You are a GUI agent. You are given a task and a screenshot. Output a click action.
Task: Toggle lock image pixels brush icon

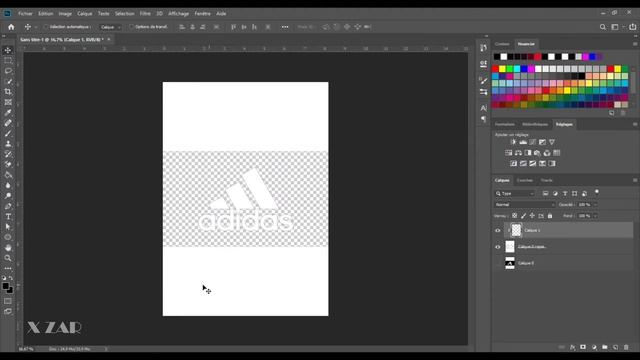click(x=524, y=216)
